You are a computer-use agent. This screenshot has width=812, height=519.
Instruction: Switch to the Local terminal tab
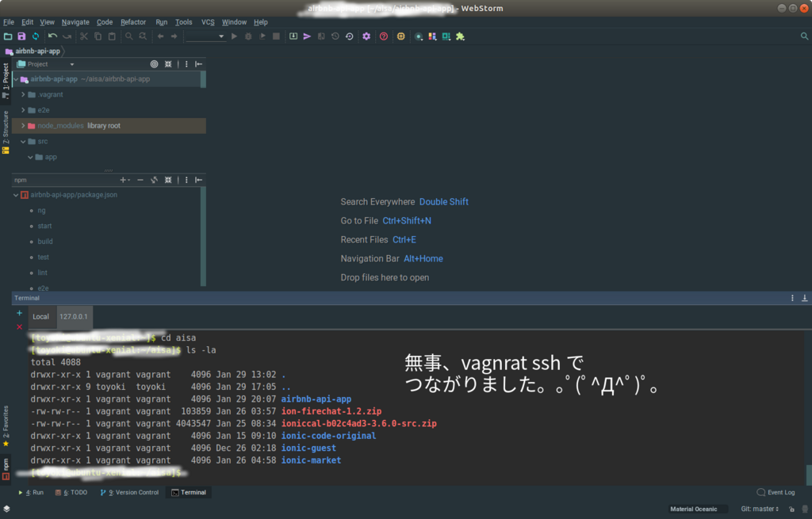click(x=41, y=317)
